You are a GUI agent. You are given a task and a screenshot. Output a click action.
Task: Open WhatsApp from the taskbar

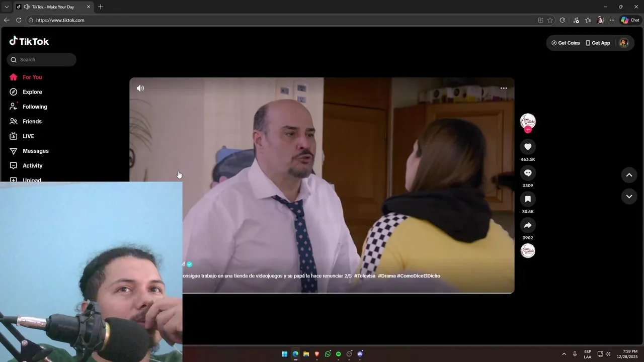click(328, 354)
